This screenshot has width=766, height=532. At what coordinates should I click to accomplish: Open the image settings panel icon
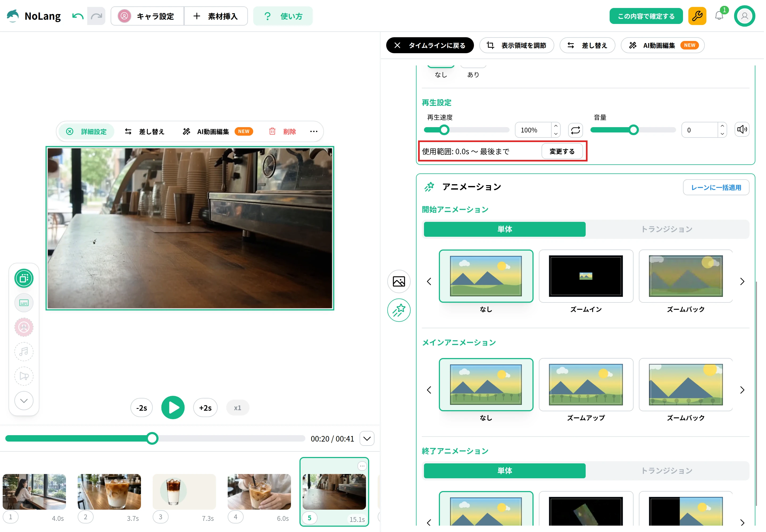pyautogui.click(x=399, y=281)
